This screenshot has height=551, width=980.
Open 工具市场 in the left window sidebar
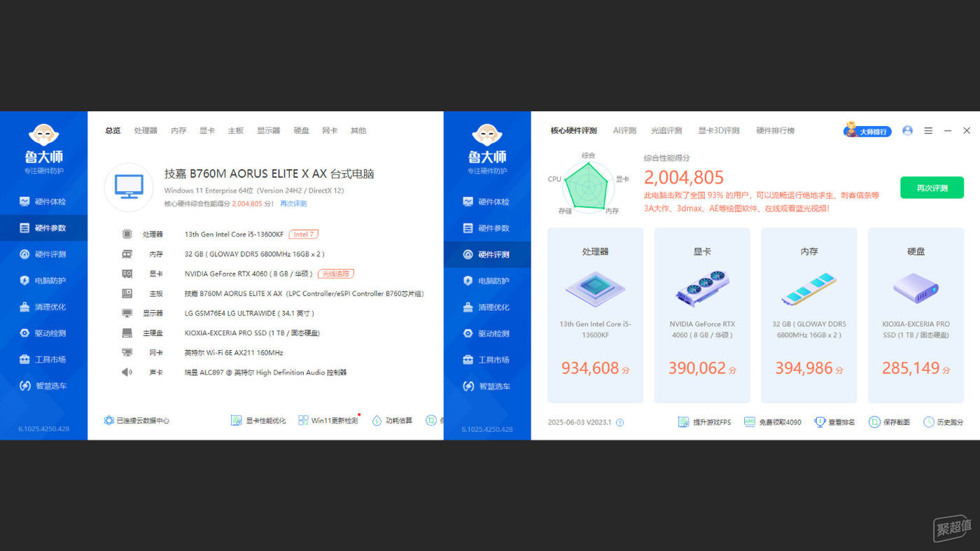[43, 359]
